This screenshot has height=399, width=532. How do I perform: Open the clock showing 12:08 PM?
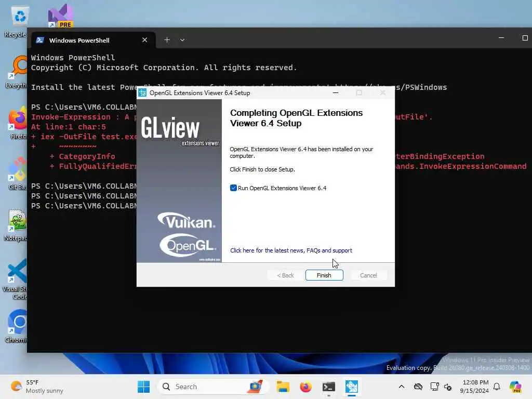[475, 387]
